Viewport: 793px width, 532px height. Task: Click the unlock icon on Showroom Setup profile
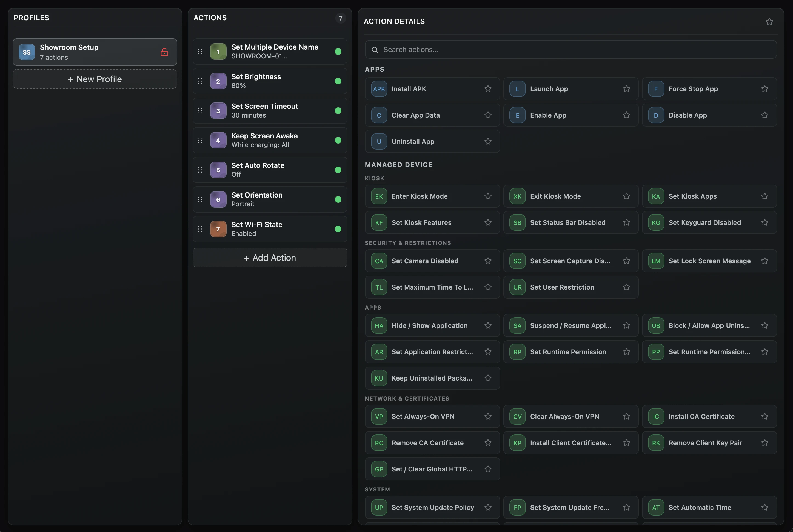coord(164,52)
